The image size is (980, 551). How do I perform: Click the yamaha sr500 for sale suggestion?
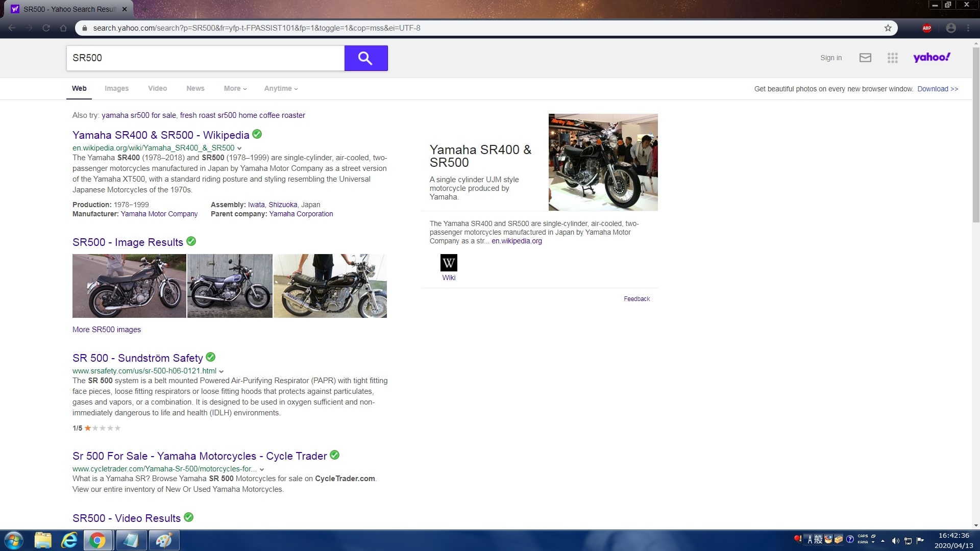point(139,115)
